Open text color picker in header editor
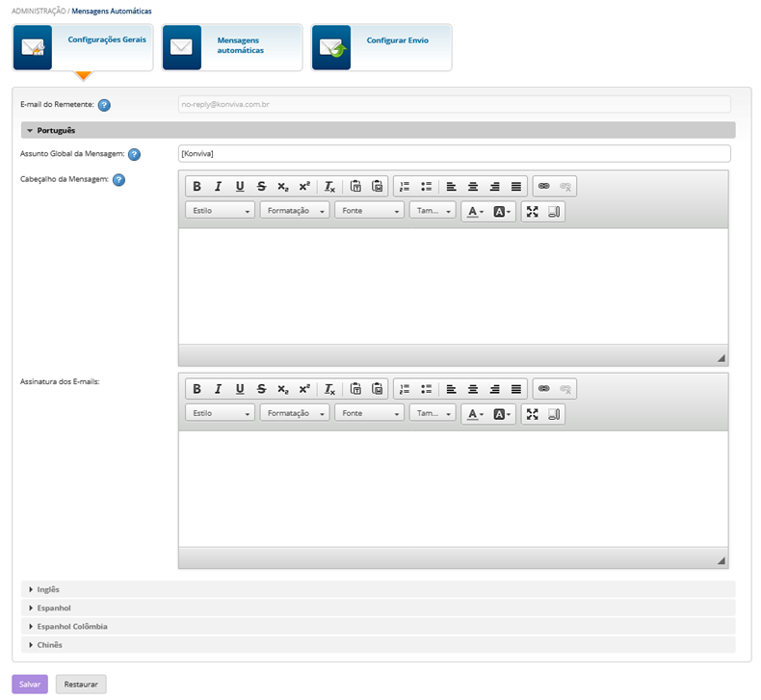This screenshot has width=761, height=700. point(475,211)
